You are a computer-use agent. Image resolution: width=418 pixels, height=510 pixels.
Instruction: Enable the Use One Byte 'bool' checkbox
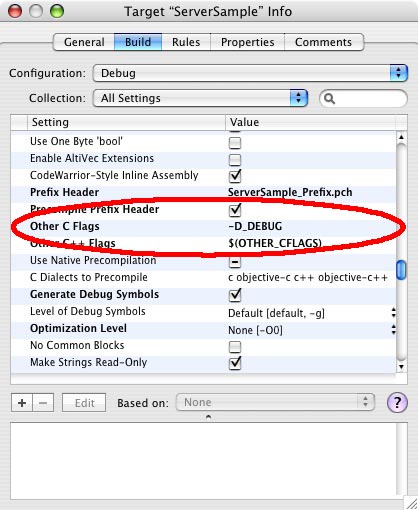click(x=235, y=143)
